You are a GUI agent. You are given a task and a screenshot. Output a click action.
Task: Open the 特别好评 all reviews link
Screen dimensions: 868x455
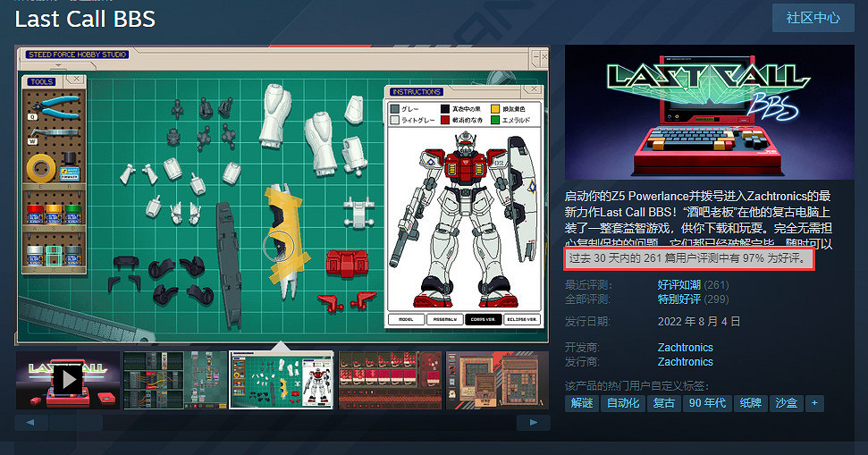tap(678, 299)
